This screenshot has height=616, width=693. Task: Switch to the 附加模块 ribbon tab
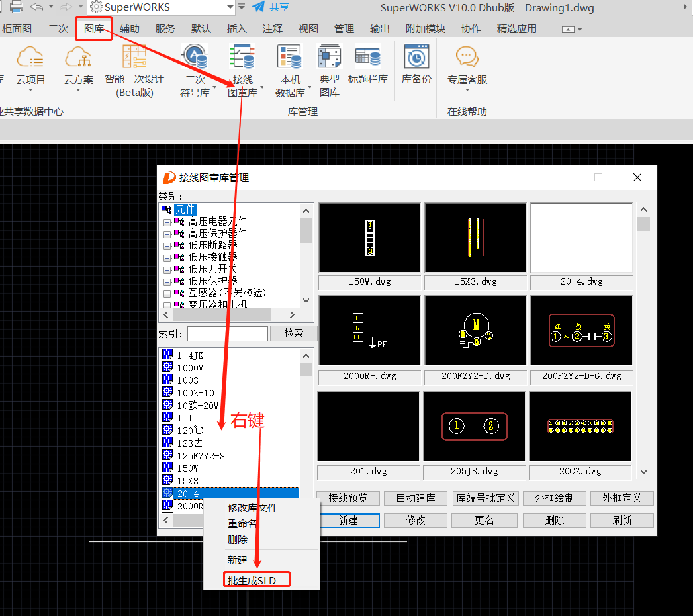(x=425, y=28)
